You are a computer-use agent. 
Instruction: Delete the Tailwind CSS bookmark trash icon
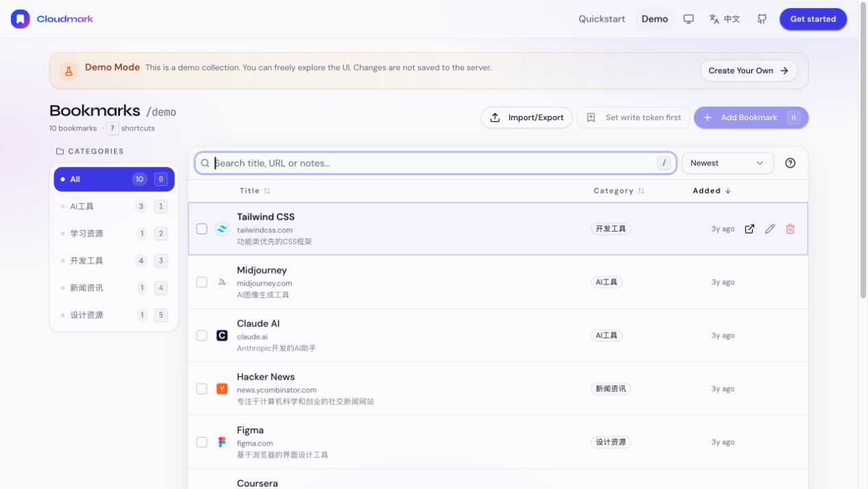click(x=790, y=229)
